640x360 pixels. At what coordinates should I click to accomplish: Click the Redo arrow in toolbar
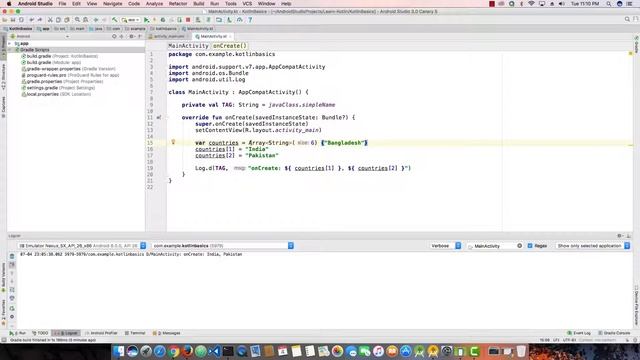[x=40, y=20]
